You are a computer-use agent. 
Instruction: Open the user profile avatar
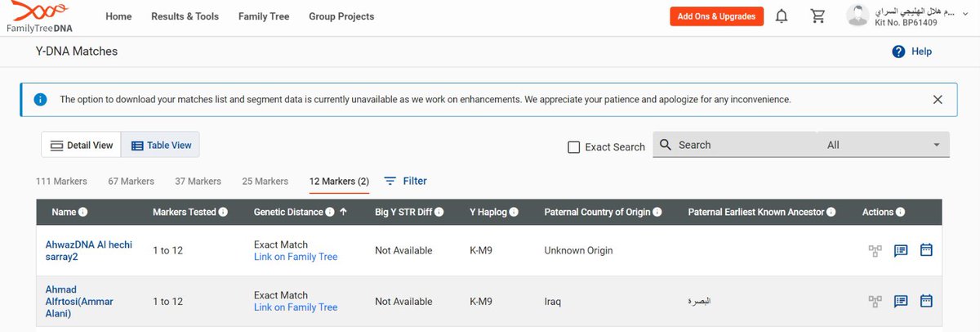(857, 16)
